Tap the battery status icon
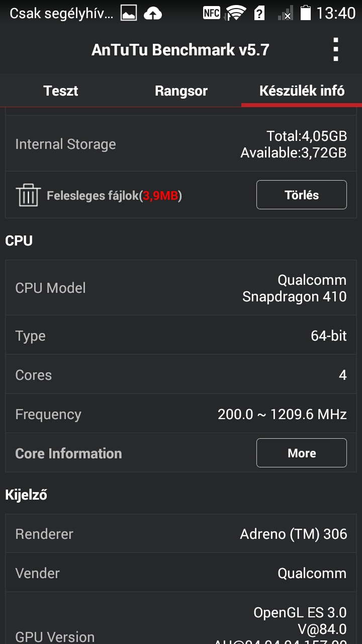Screen dimensions: 362x644 [305, 13]
